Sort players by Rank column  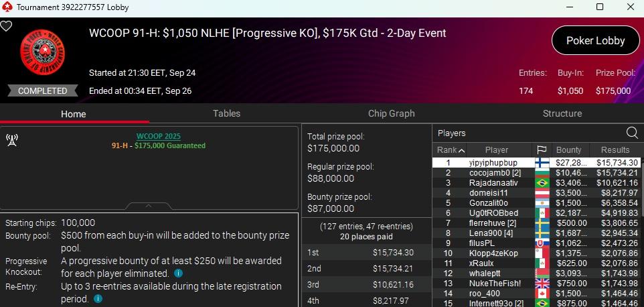pyautogui.click(x=449, y=150)
